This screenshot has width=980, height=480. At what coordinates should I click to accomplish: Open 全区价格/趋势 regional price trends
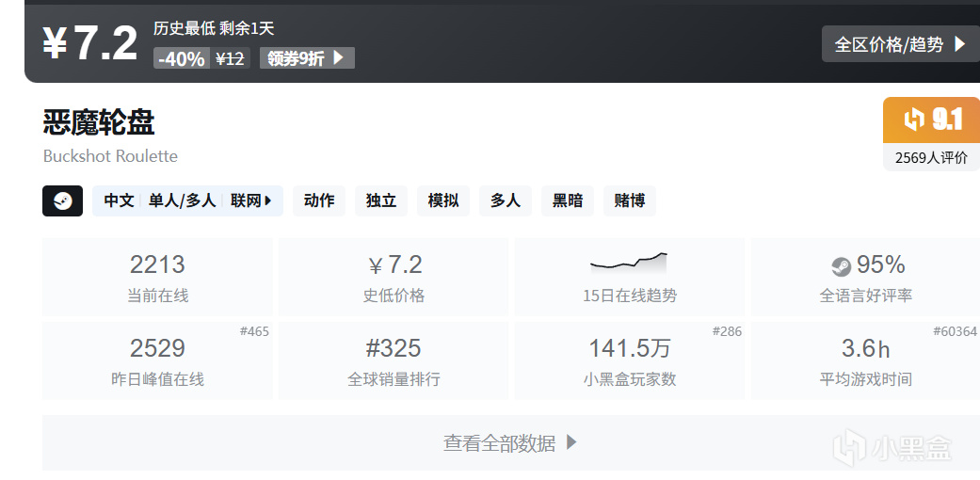[901, 44]
